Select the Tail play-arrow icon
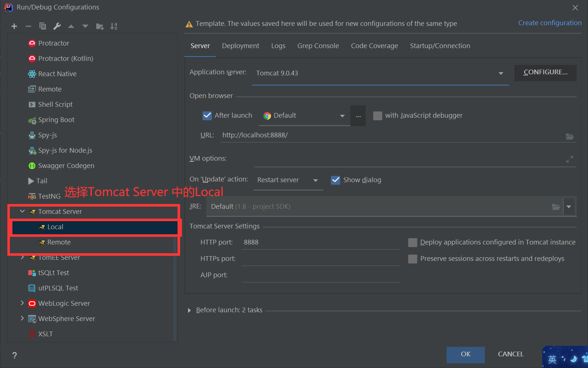The width and height of the screenshot is (588, 368). click(x=31, y=181)
